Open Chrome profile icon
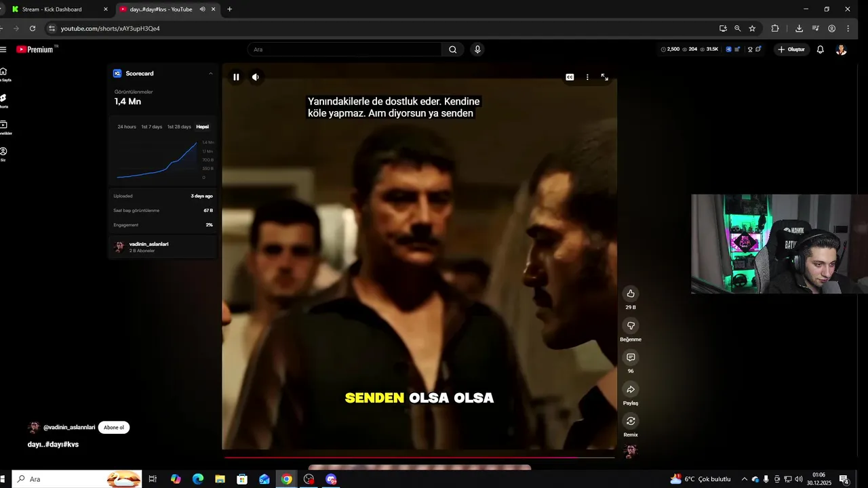Screen dimensions: 868x488 coord(831,28)
